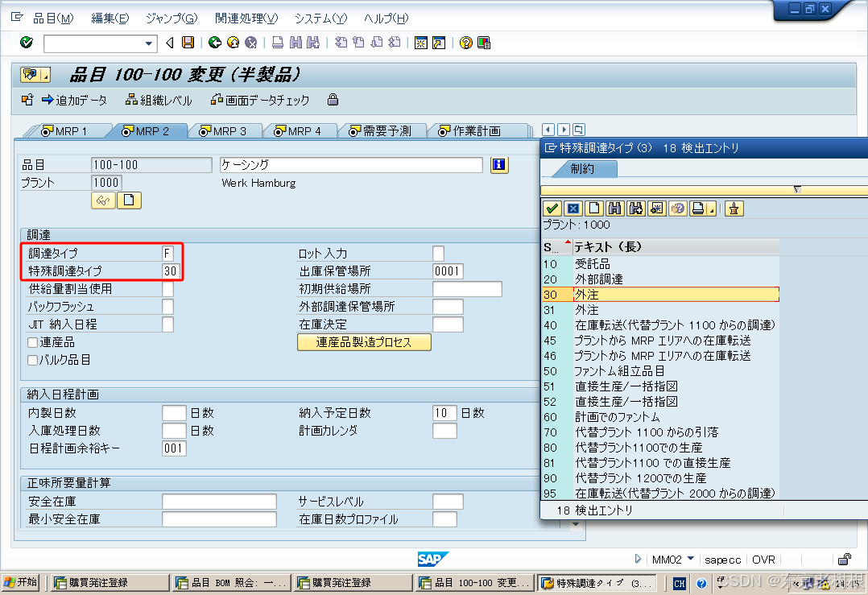Open dropdown arrow beside popup print icon
Image resolution: width=868 pixels, height=595 pixels.
tap(711, 209)
